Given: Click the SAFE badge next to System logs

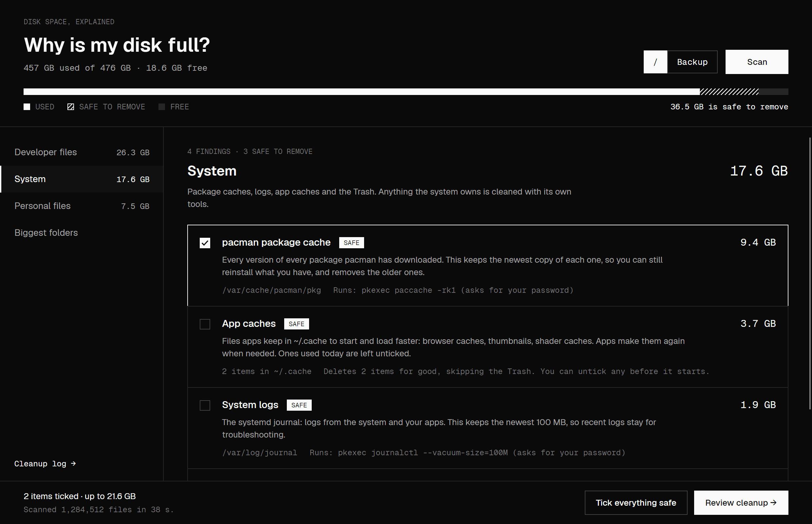Looking at the screenshot, I should pyautogui.click(x=299, y=405).
